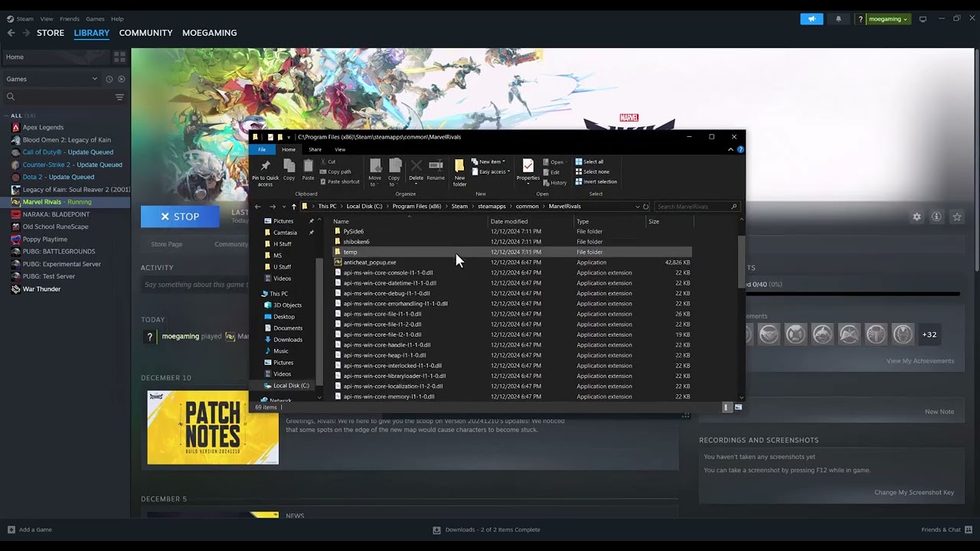The height and width of the screenshot is (551, 980).
Task: Click Add a Game at bottom left
Action: pos(30,530)
